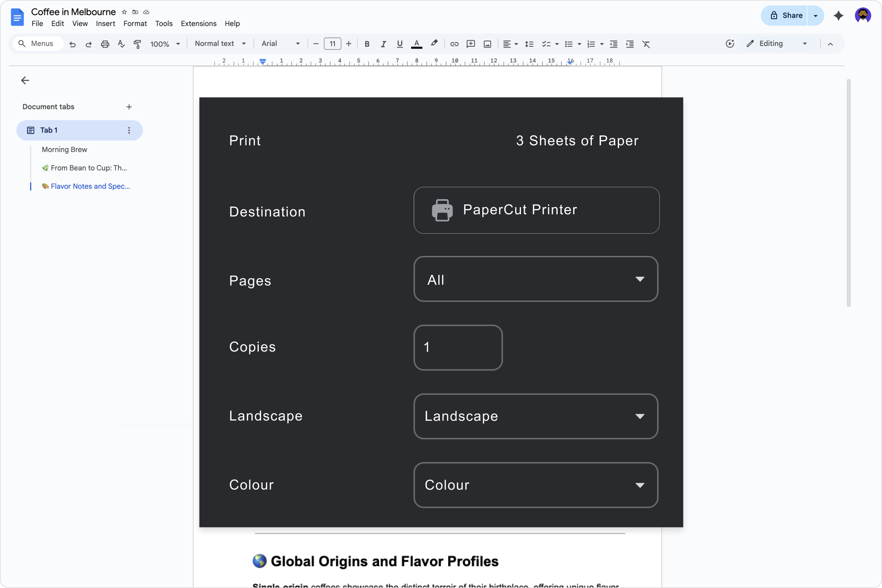The image size is (882, 588).
Task: Open the text highlight color tool
Action: (x=434, y=44)
